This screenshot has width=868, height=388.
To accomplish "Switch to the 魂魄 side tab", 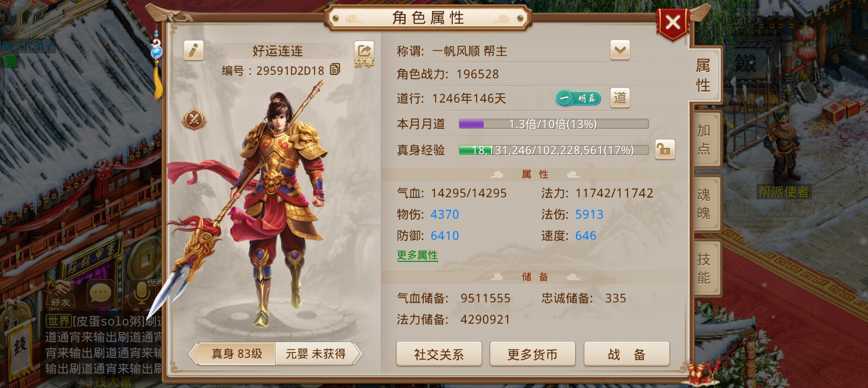I will click(x=705, y=204).
